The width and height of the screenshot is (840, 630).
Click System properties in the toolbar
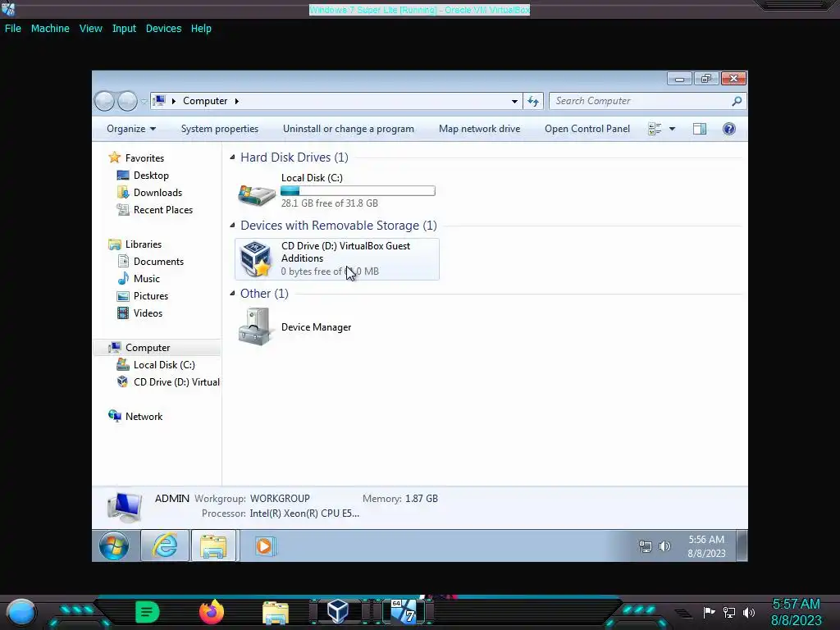click(220, 129)
